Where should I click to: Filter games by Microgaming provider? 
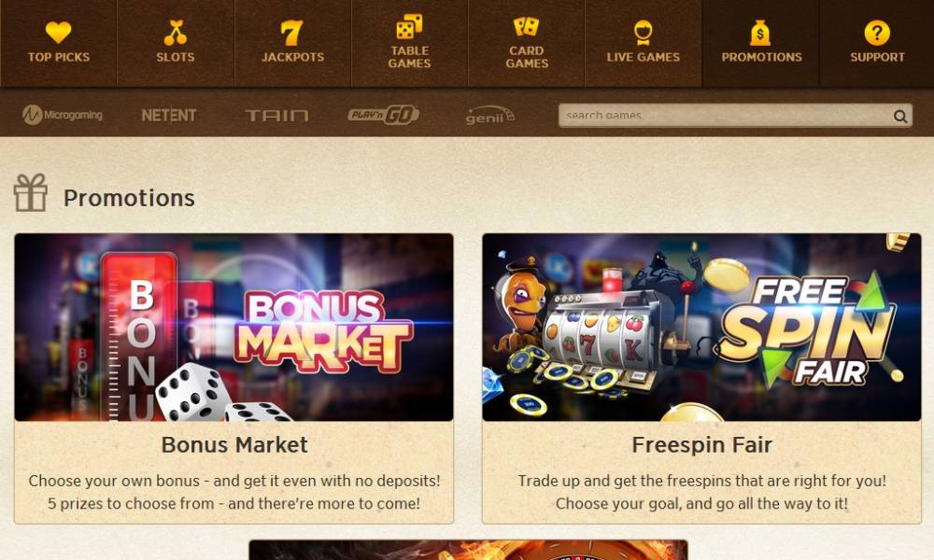click(63, 115)
